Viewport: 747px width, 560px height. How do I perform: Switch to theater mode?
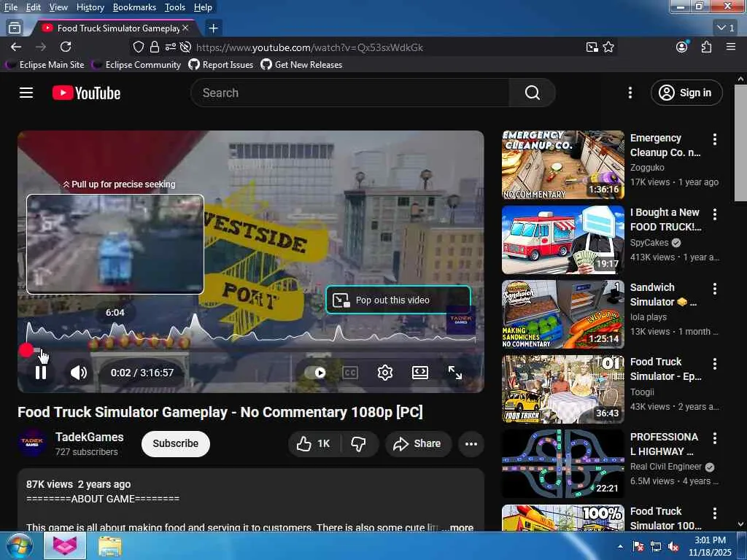(x=419, y=373)
